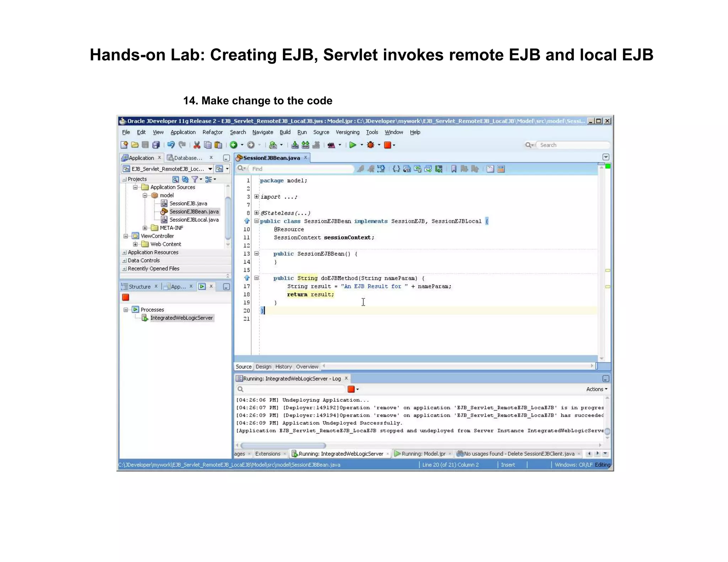This screenshot has width=728, height=562.
Task: Expand the Web Content folder
Action: (x=135, y=244)
